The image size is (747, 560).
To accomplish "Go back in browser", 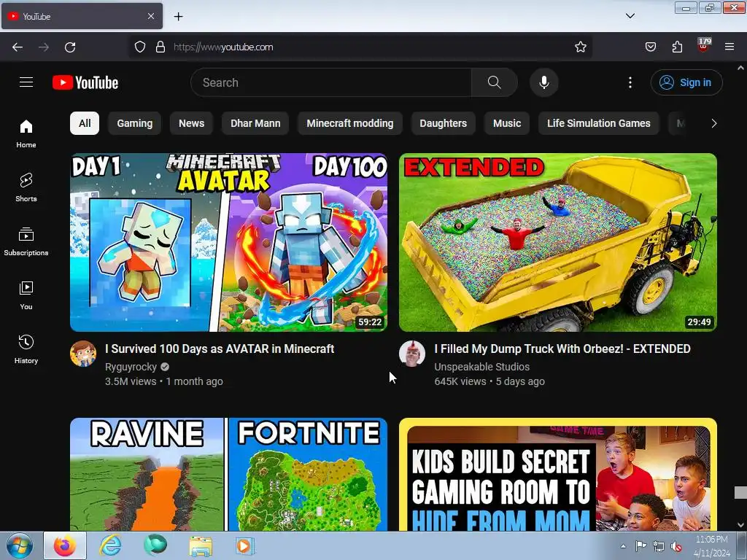I will coord(18,47).
